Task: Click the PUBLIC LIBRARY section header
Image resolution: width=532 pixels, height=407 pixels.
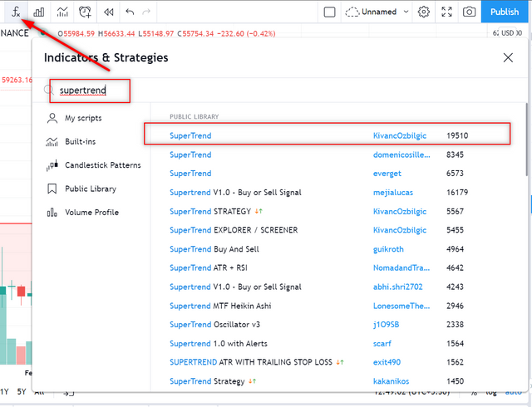Action: [194, 116]
